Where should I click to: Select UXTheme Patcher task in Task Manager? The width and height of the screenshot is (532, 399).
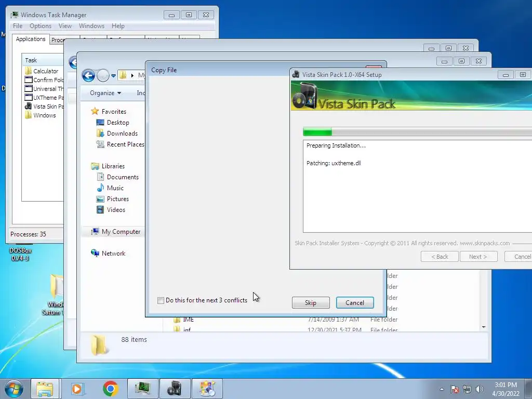tap(44, 97)
